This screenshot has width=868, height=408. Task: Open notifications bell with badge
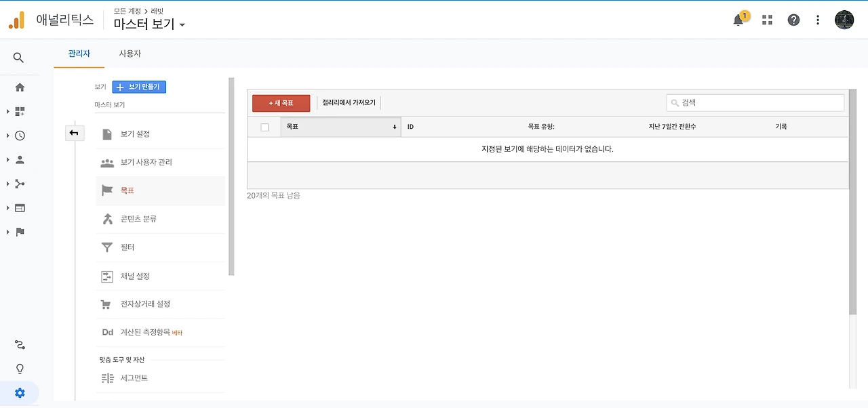[x=740, y=19]
